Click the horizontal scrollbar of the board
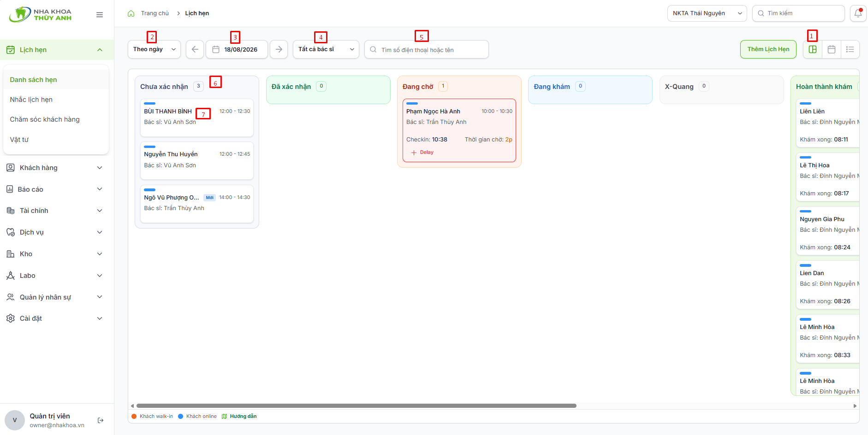Viewport: 868px width, 435px height. tap(356, 406)
